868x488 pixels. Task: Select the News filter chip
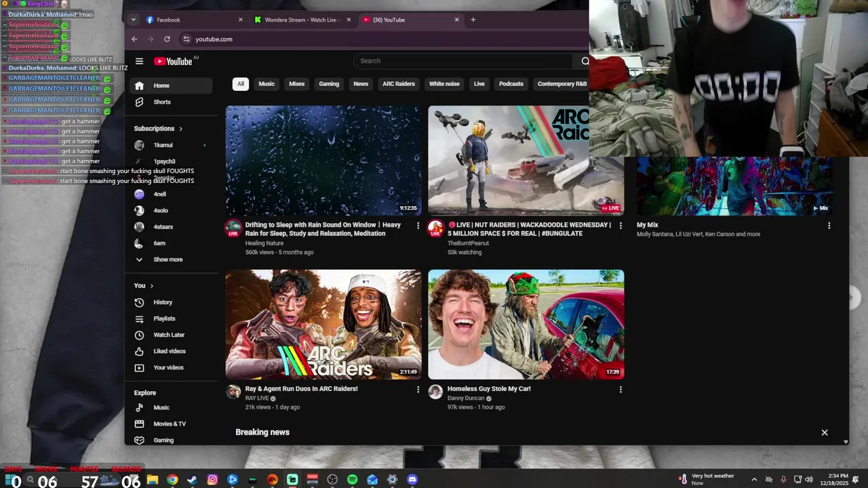361,84
